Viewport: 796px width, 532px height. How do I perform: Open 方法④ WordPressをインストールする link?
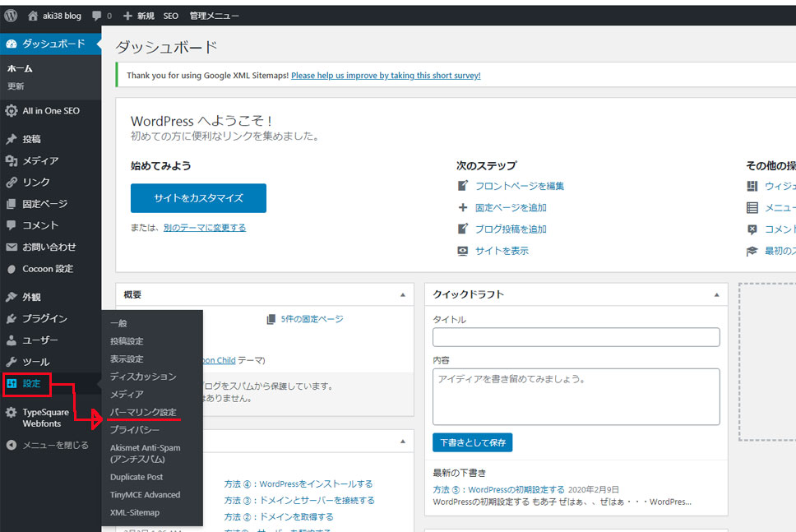298,484
